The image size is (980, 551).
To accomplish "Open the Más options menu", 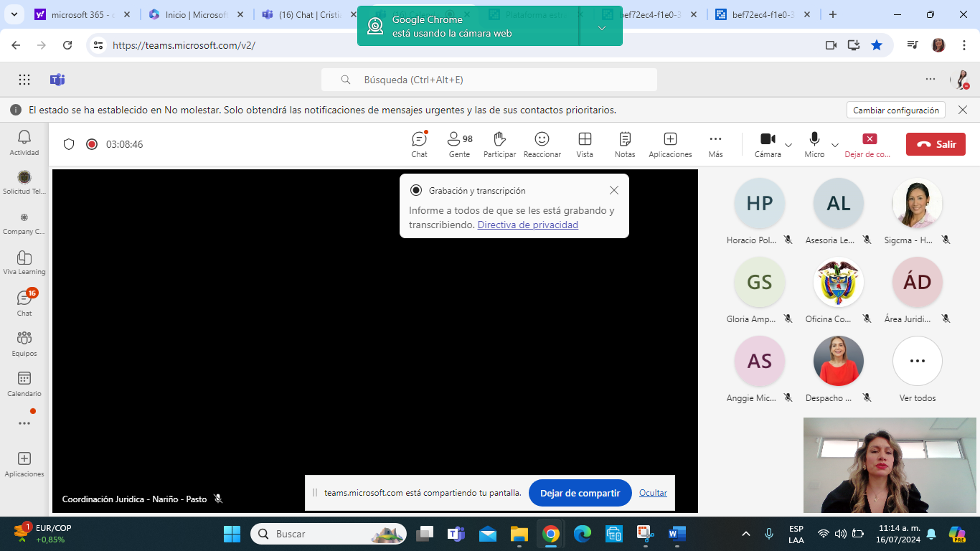I will click(x=715, y=144).
